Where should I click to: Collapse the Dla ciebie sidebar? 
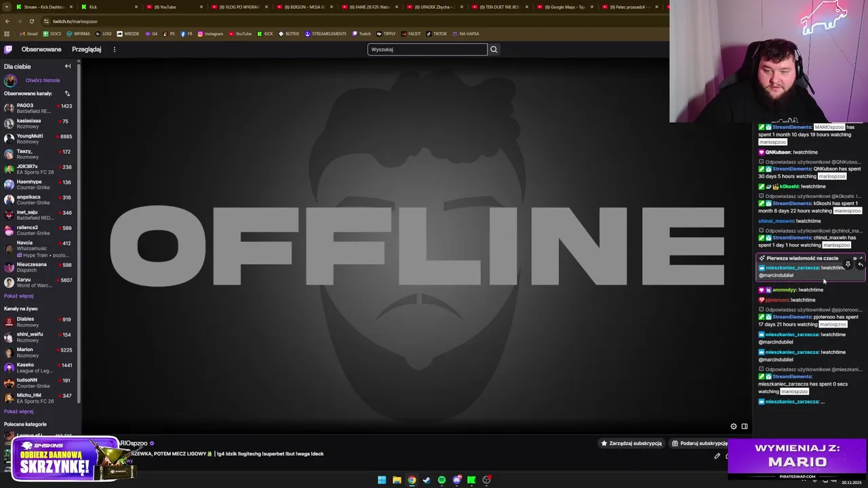(68, 66)
